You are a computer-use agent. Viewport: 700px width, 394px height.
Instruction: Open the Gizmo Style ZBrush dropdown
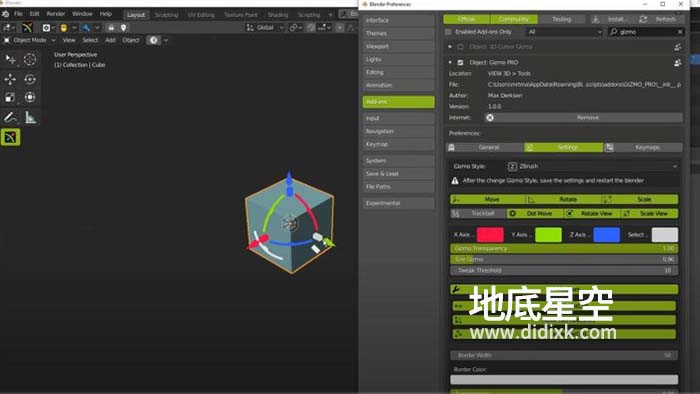593,166
